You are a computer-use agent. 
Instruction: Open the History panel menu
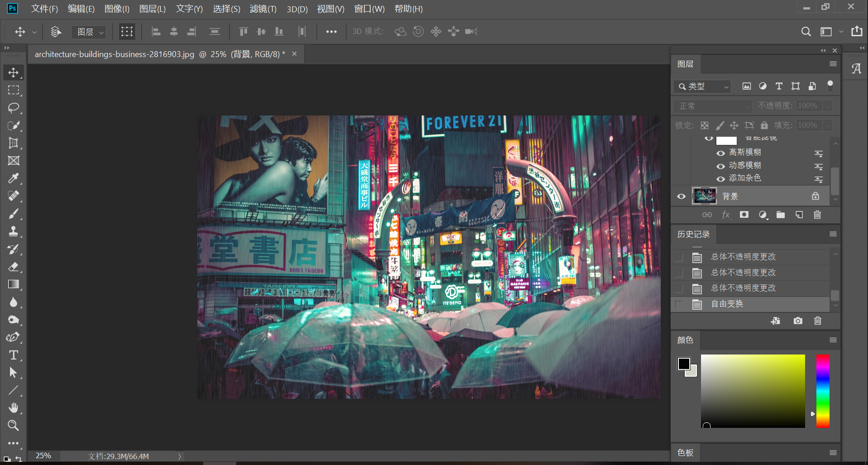[x=833, y=234]
